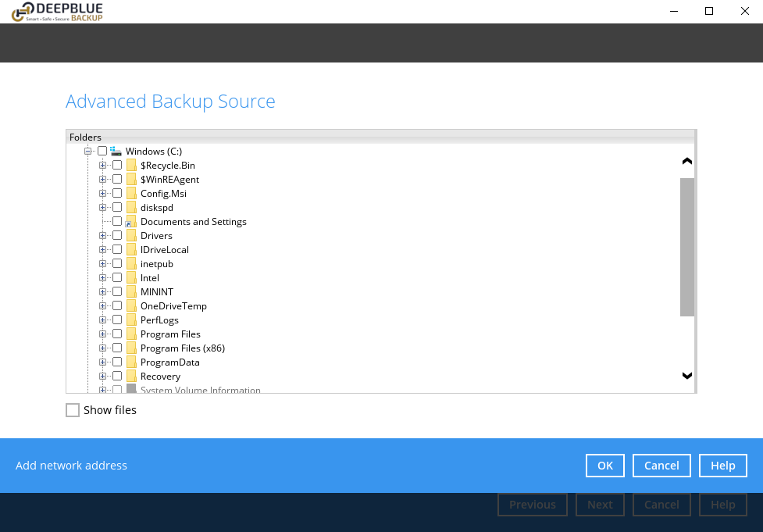Viewport: 763px width, 532px height.
Task: Check the ProgramData folder checkbox
Action: click(117, 362)
